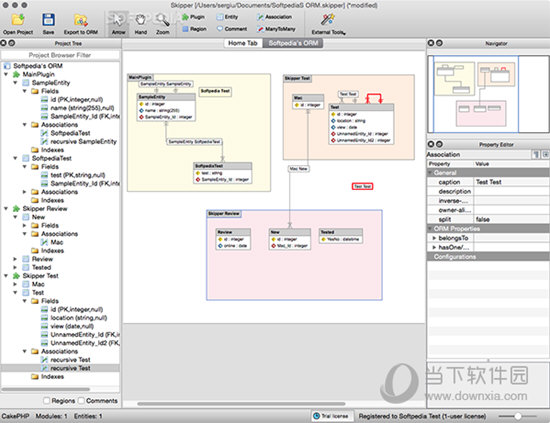Collapse the General properties section
This screenshot has width=550, height=423.
click(430, 173)
